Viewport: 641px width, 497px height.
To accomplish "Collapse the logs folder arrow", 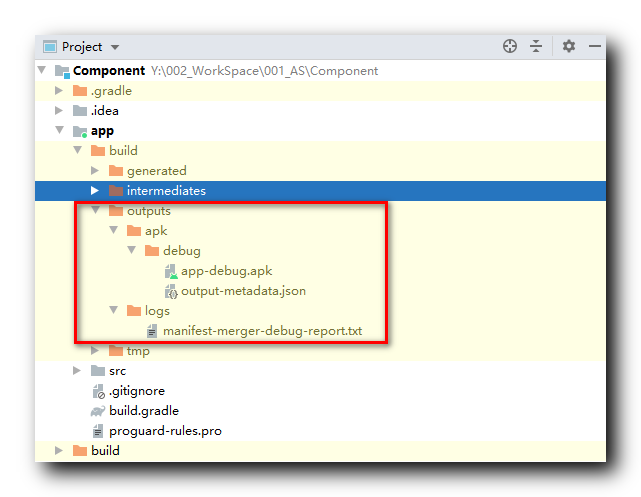I will (114, 310).
